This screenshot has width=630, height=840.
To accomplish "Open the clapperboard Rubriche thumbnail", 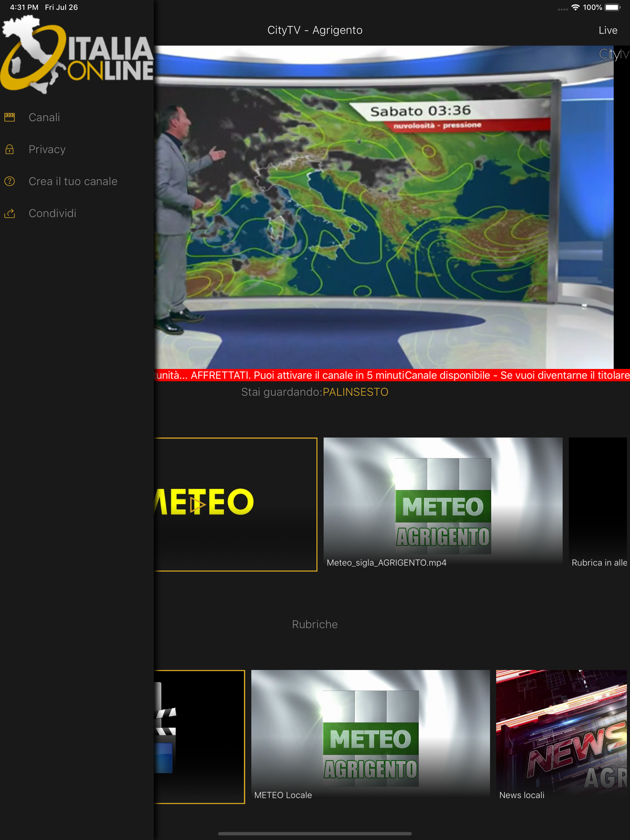I will [199, 737].
